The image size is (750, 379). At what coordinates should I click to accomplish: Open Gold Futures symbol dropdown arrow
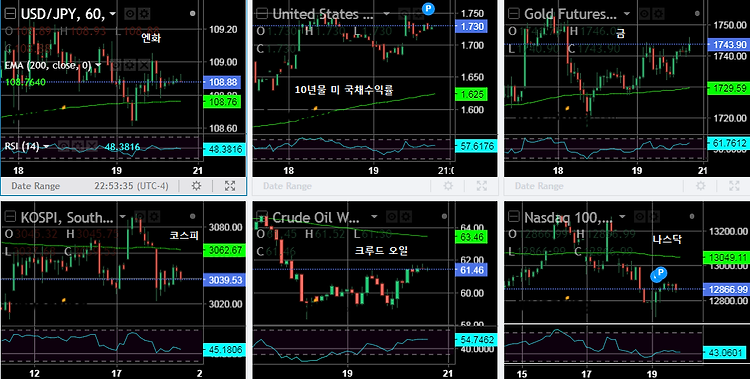(626, 14)
